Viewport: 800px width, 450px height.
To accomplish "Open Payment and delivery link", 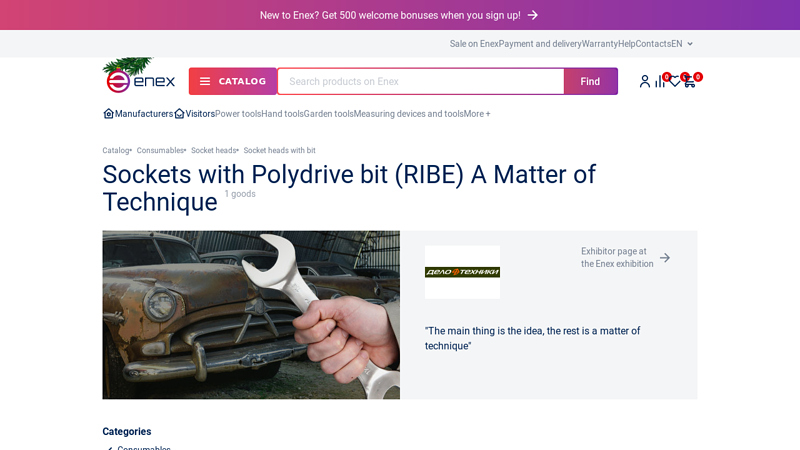I will (x=540, y=44).
